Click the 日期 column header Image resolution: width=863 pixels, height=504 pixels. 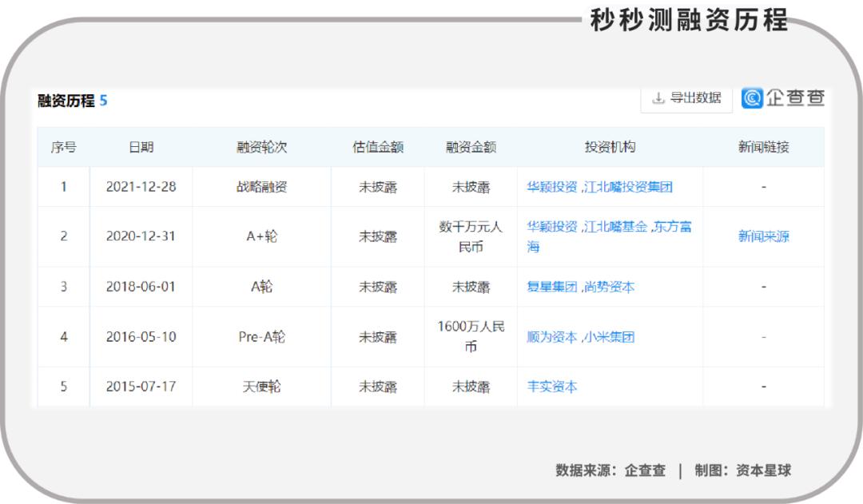click(x=141, y=147)
